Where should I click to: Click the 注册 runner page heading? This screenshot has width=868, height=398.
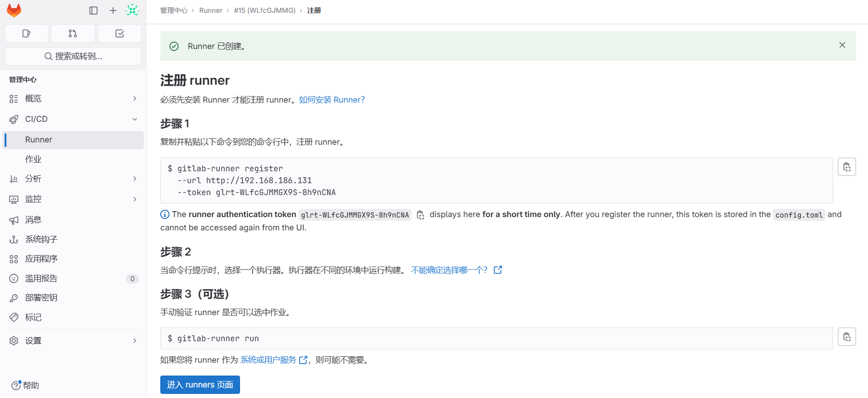[195, 81]
